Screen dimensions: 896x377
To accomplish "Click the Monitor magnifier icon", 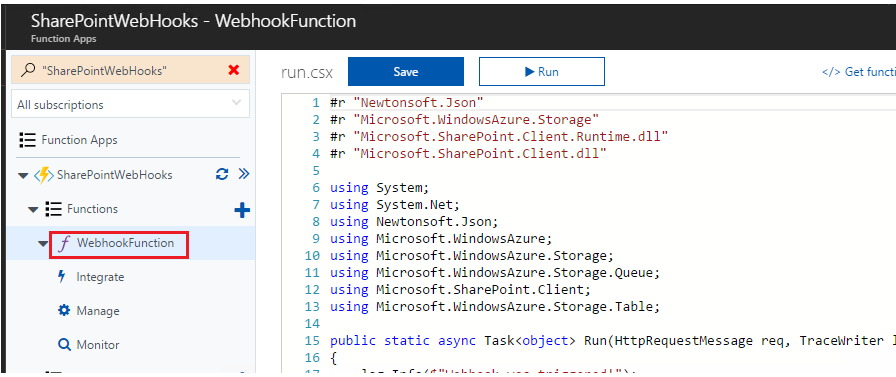I will pyautogui.click(x=64, y=345).
